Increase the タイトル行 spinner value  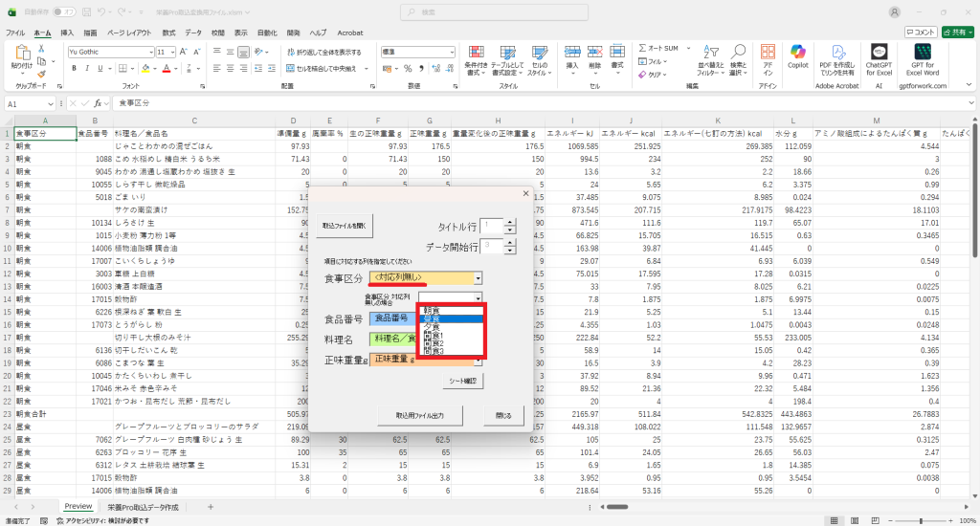[509, 222]
